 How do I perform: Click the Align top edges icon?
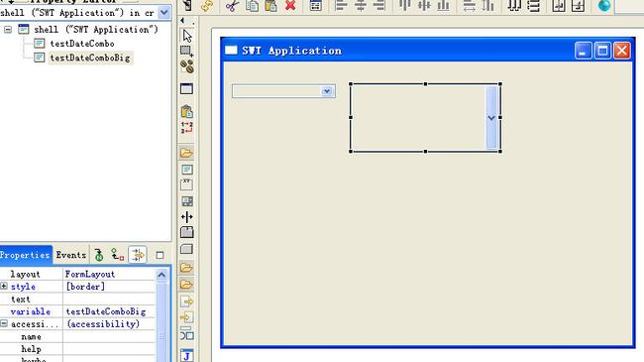tap(405, 6)
